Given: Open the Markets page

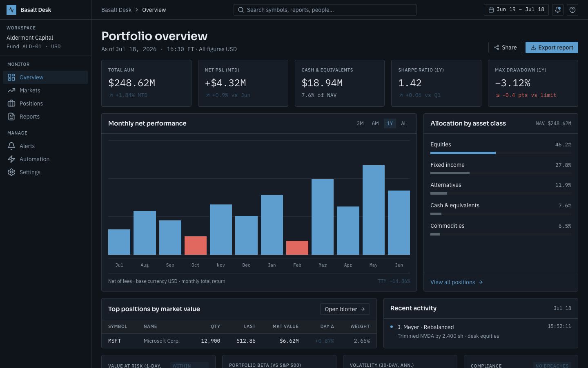Looking at the screenshot, I should pos(46,90).
